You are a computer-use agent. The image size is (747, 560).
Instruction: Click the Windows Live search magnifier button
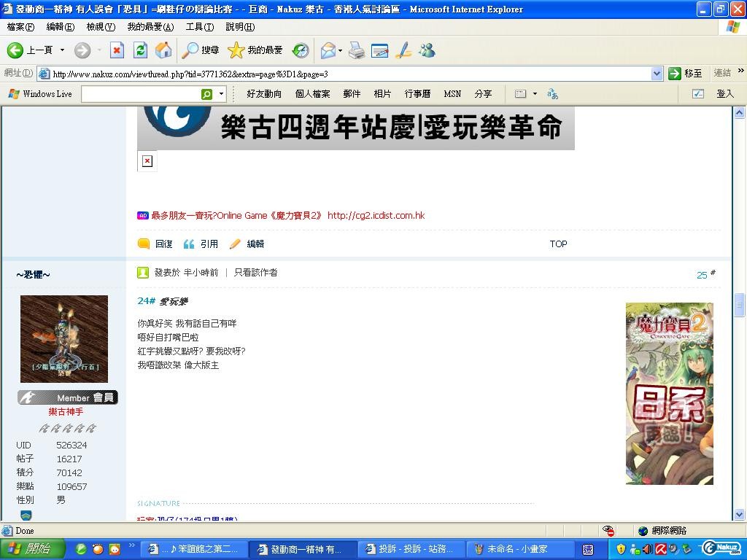click(206, 94)
